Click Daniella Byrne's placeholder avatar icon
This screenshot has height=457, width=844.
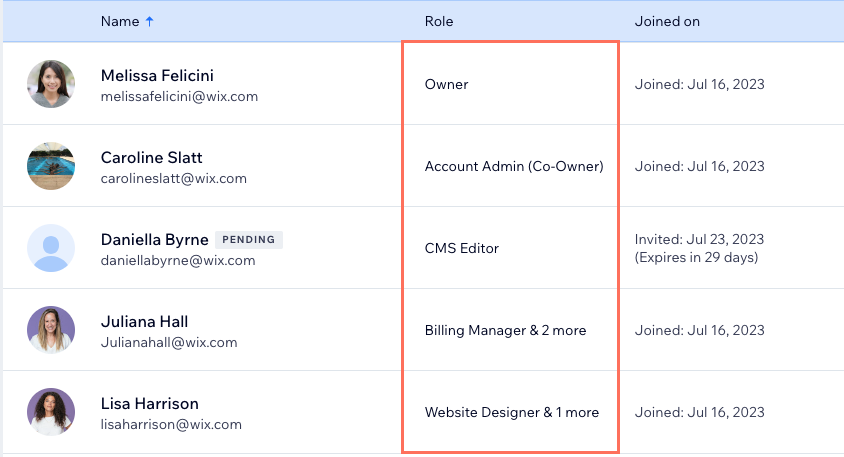pyautogui.click(x=51, y=248)
